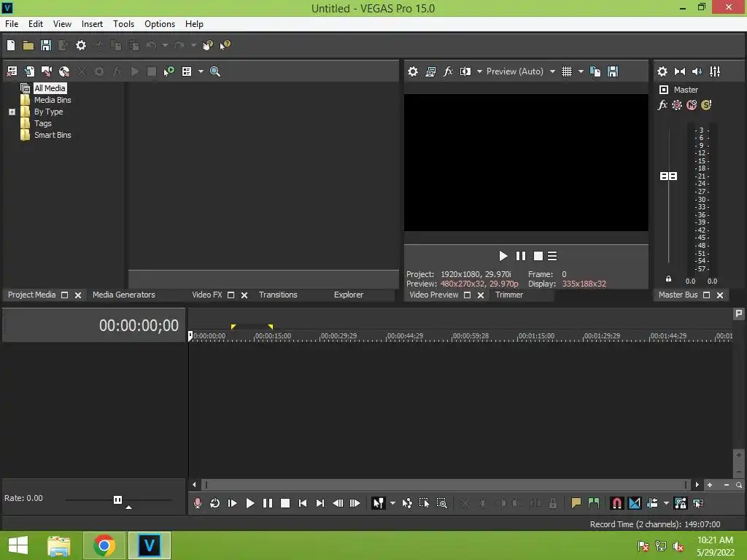Open Overlays dropdown arrow in preview

pos(581,71)
